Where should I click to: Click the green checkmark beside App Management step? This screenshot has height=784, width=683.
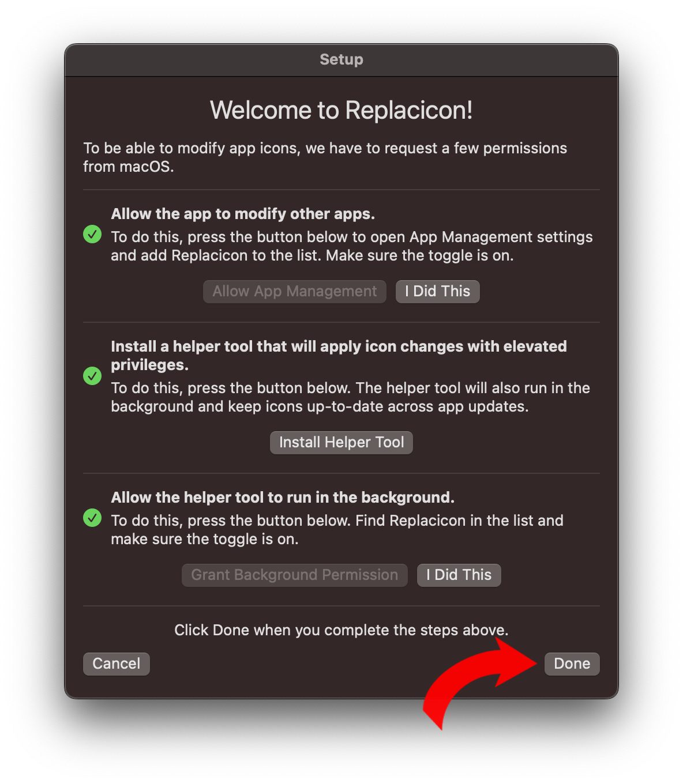click(x=92, y=234)
